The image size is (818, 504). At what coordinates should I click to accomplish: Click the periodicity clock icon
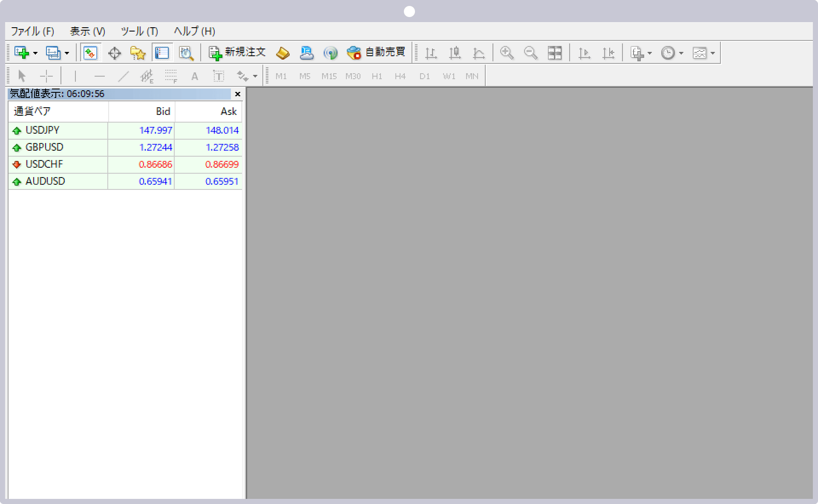coord(668,53)
